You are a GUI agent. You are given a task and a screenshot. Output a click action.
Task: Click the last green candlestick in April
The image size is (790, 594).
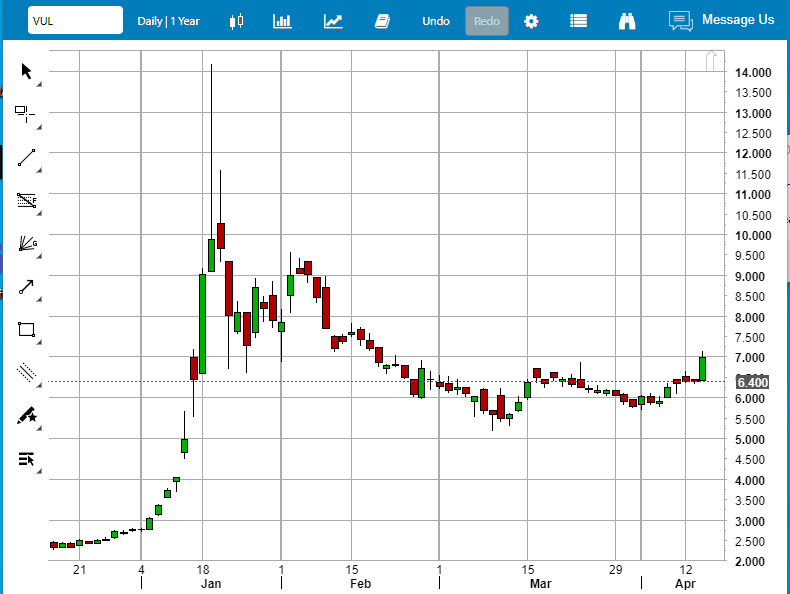702,369
